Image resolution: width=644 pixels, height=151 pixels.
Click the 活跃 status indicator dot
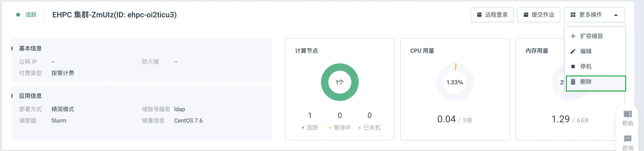pyautogui.click(x=18, y=15)
